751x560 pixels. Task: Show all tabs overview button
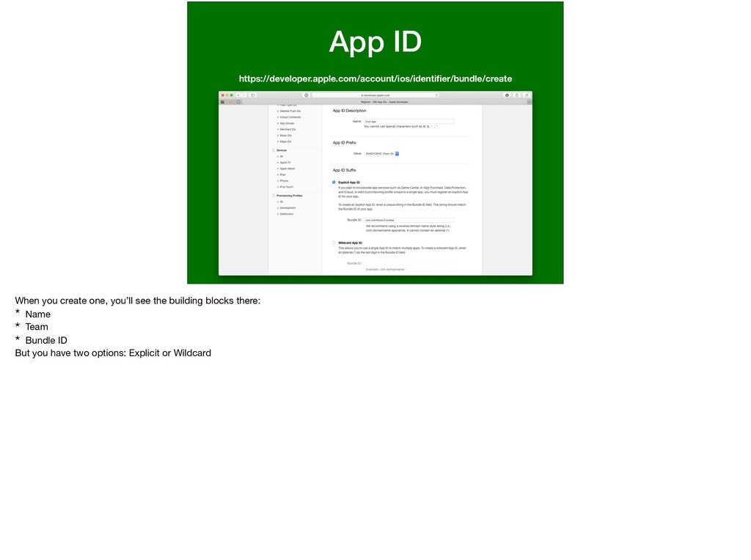[x=527, y=95]
